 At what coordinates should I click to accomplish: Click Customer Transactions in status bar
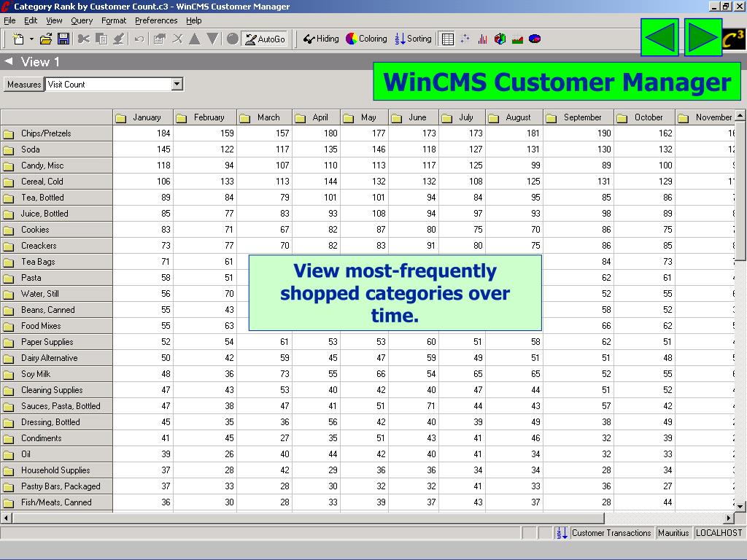point(611,533)
